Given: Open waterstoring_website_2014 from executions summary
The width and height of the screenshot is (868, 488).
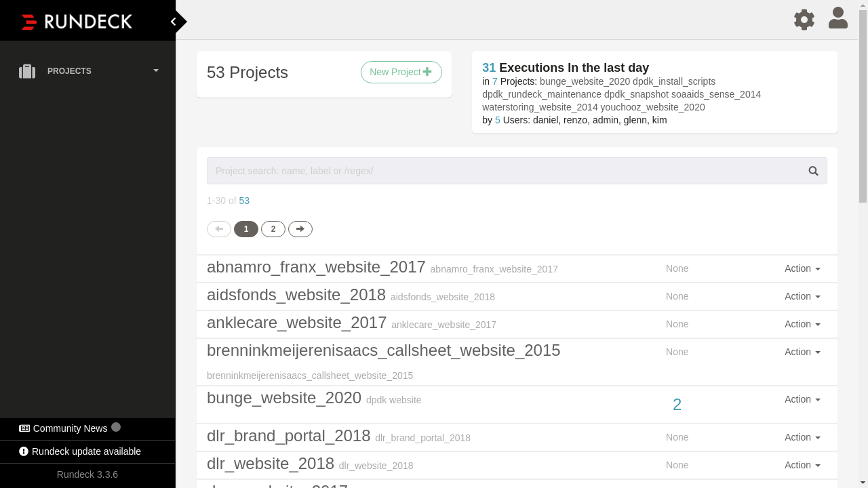Looking at the screenshot, I should 540,107.
